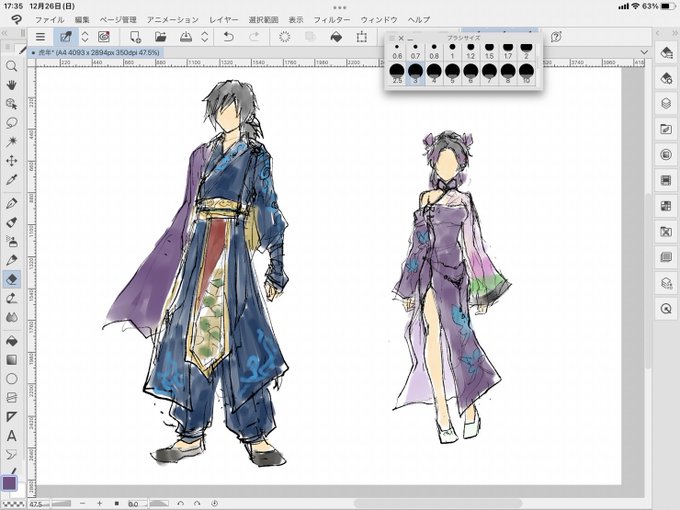Select the active Eraser tool
The image size is (680, 510).
[x=12, y=279]
